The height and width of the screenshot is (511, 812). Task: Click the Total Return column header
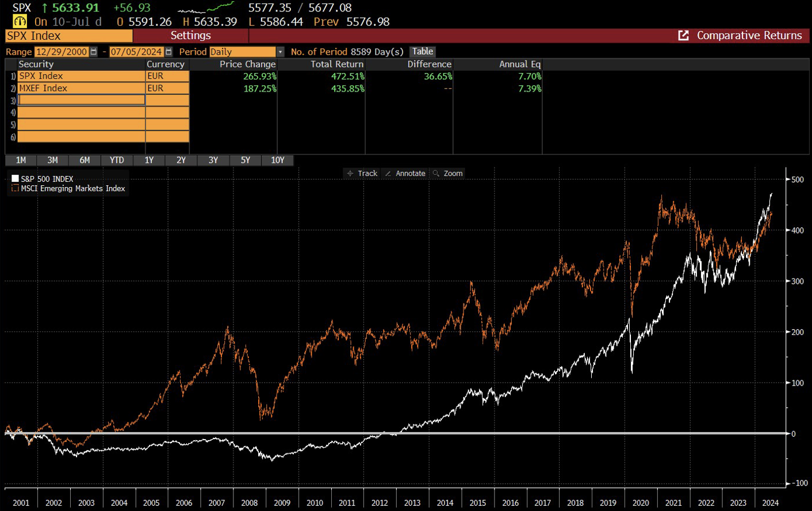pyautogui.click(x=337, y=64)
